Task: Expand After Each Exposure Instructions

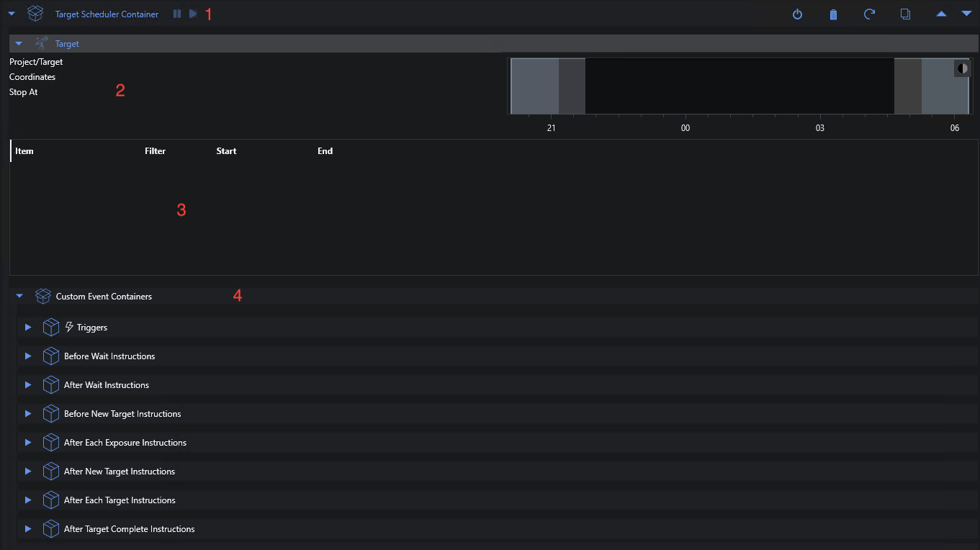Action: click(x=28, y=442)
